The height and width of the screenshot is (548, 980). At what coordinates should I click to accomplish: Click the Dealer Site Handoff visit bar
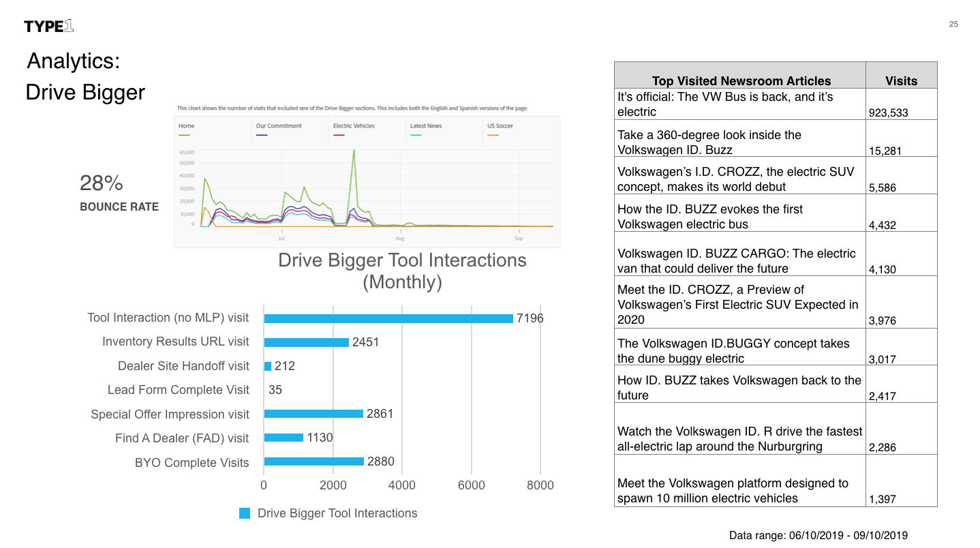(x=268, y=366)
